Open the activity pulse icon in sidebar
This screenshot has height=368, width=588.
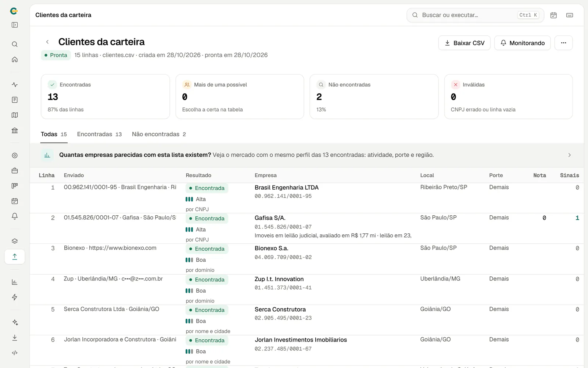pos(15,85)
